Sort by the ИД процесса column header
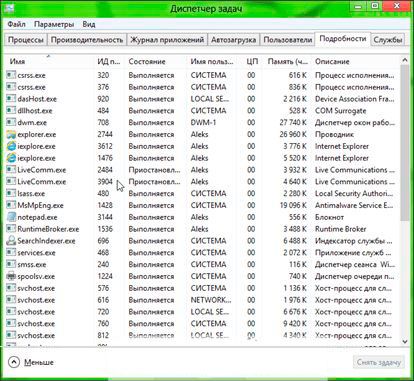This screenshot has width=414, height=381. click(110, 61)
